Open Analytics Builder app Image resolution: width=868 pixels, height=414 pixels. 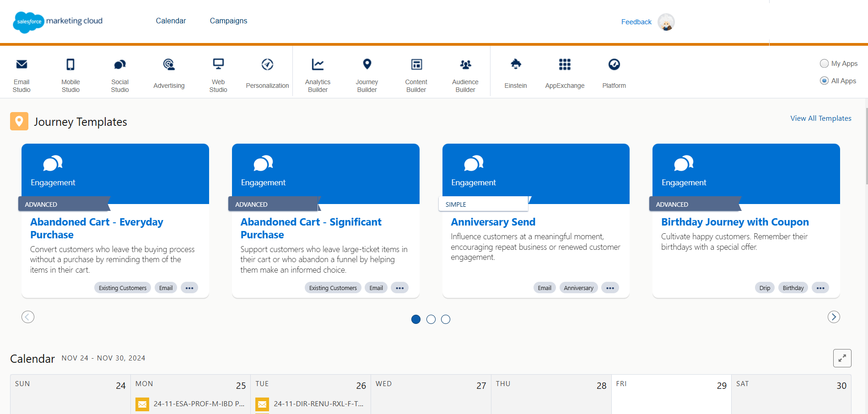click(318, 75)
